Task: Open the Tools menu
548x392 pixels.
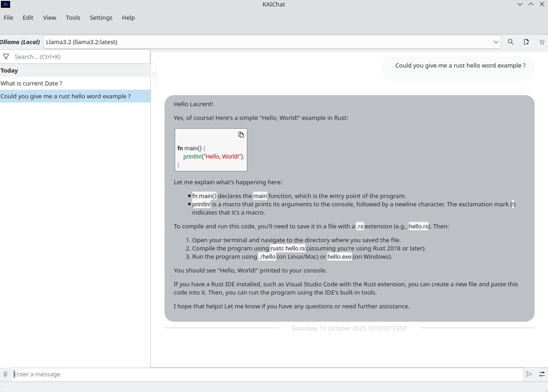Action: tap(73, 17)
